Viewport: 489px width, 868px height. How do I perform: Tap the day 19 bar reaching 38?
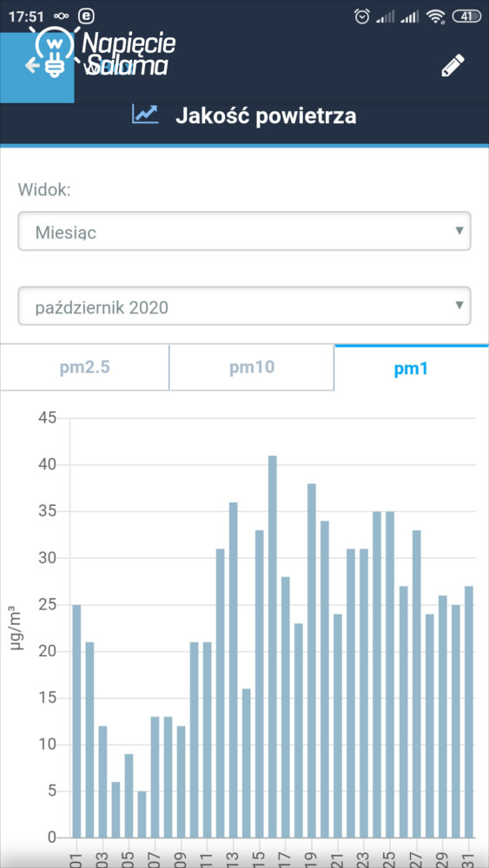311,661
